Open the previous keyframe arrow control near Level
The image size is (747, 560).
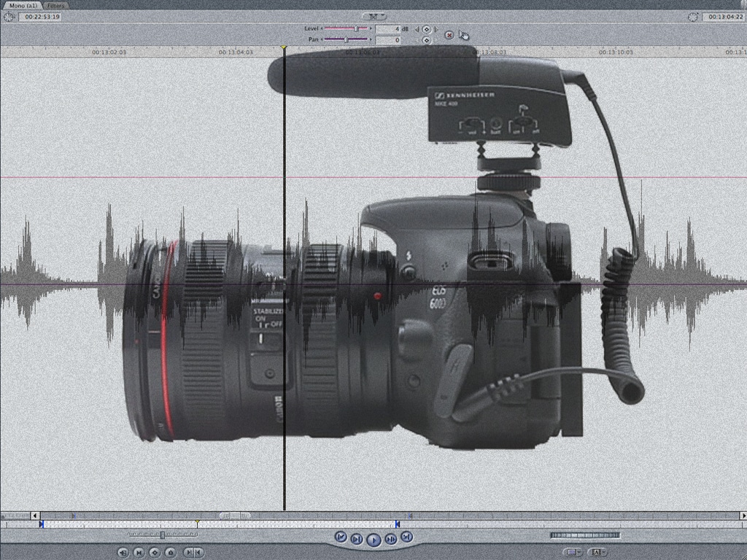pyautogui.click(x=417, y=29)
